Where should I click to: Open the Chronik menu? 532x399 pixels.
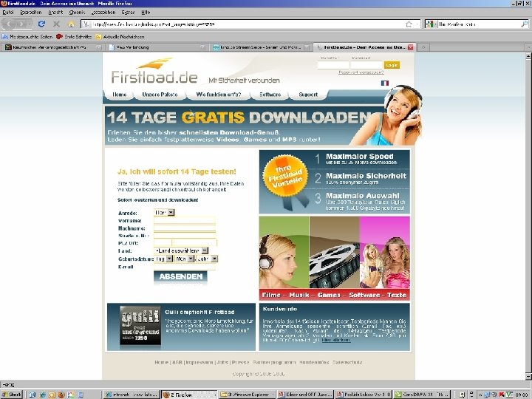[77, 12]
